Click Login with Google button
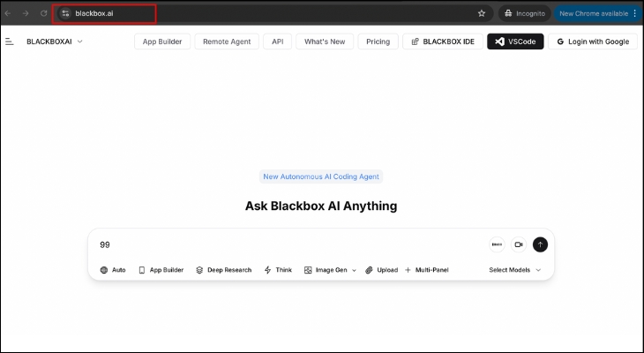 tap(592, 41)
